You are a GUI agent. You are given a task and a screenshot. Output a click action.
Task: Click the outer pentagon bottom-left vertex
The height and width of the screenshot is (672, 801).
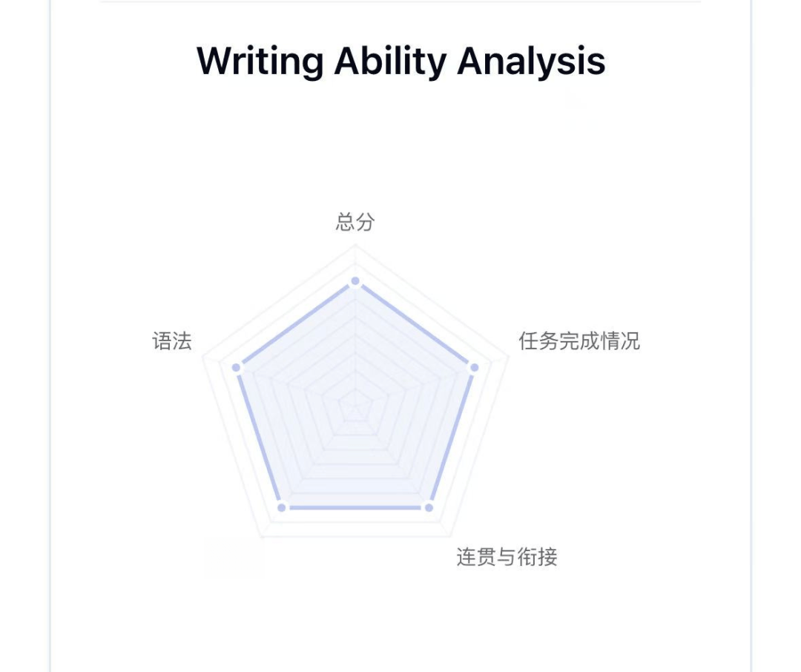click(261, 536)
